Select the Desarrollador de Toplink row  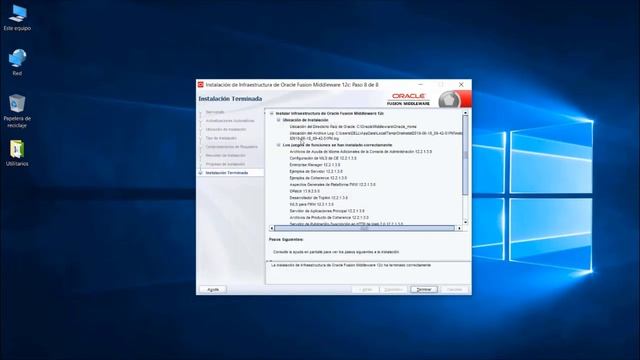click(x=319, y=198)
